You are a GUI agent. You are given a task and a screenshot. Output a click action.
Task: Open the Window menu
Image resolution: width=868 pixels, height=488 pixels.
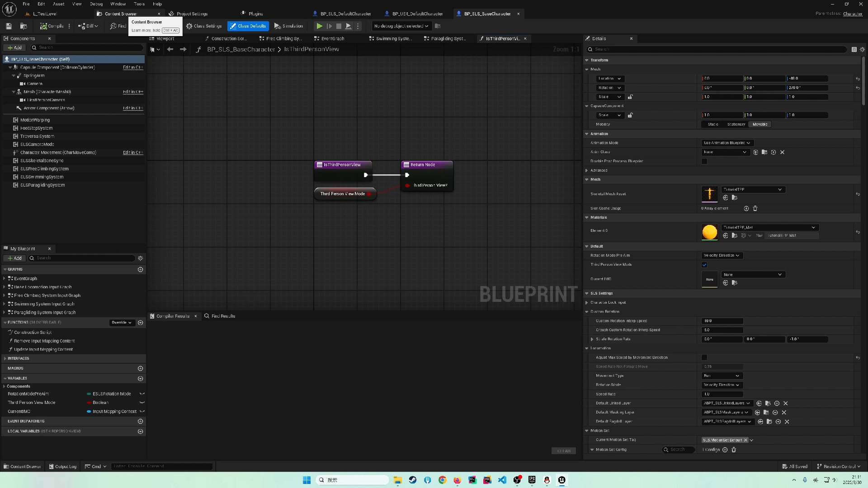tap(118, 4)
